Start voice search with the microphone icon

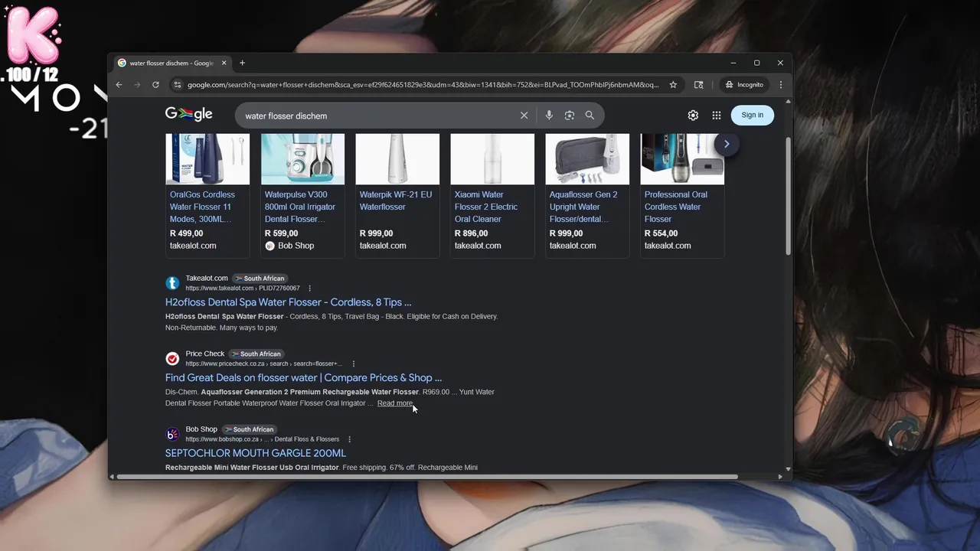point(549,116)
